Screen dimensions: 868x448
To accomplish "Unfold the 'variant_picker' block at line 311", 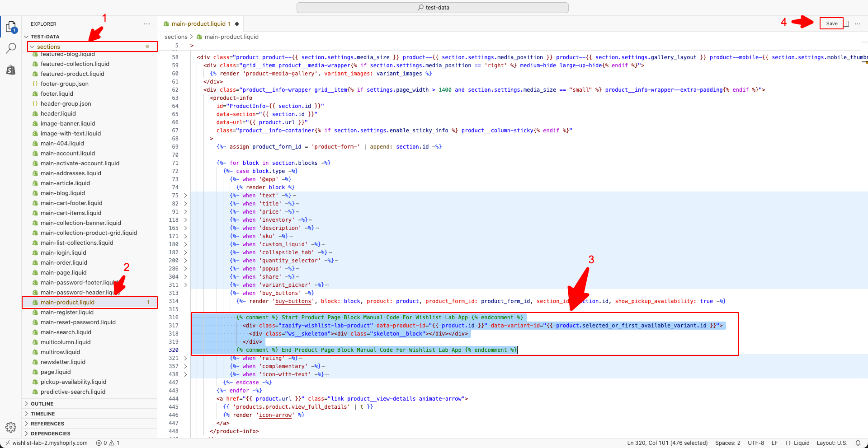I will point(185,285).
